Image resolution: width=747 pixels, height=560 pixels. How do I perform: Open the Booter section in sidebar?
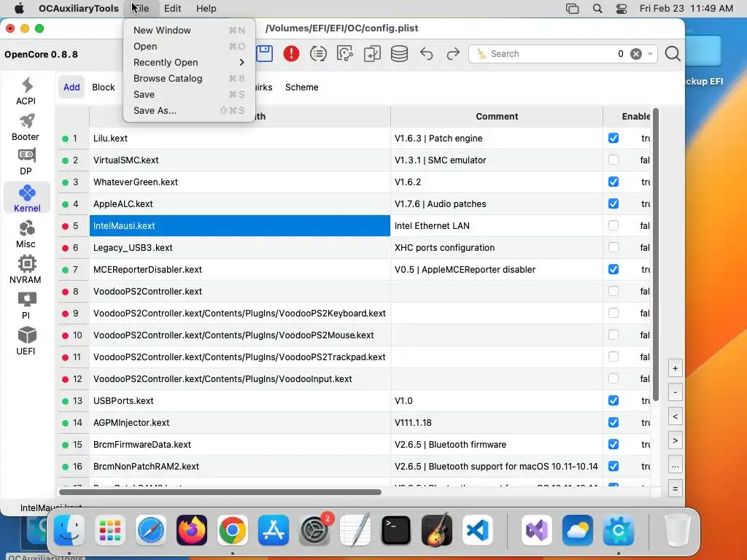coord(26,127)
